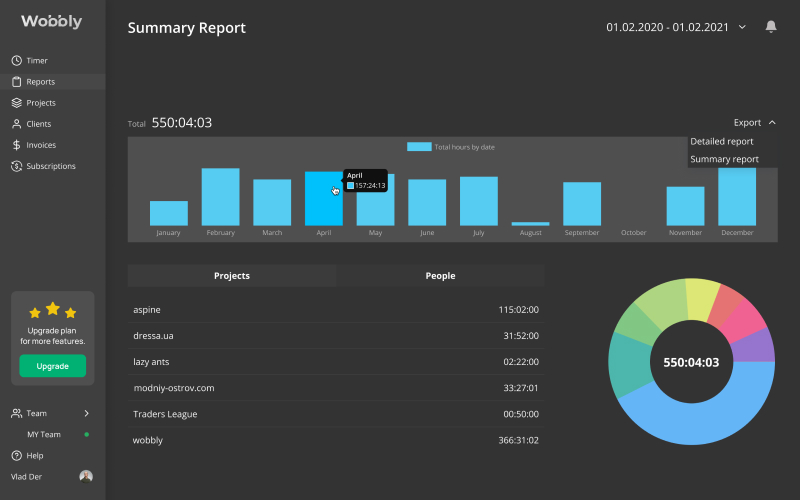Click the Subscriptions coin icon
The width and height of the screenshot is (800, 500).
tap(16, 166)
